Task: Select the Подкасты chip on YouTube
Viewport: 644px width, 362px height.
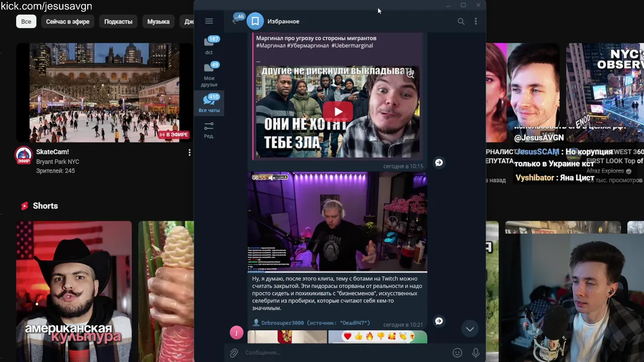Action: pyautogui.click(x=118, y=22)
